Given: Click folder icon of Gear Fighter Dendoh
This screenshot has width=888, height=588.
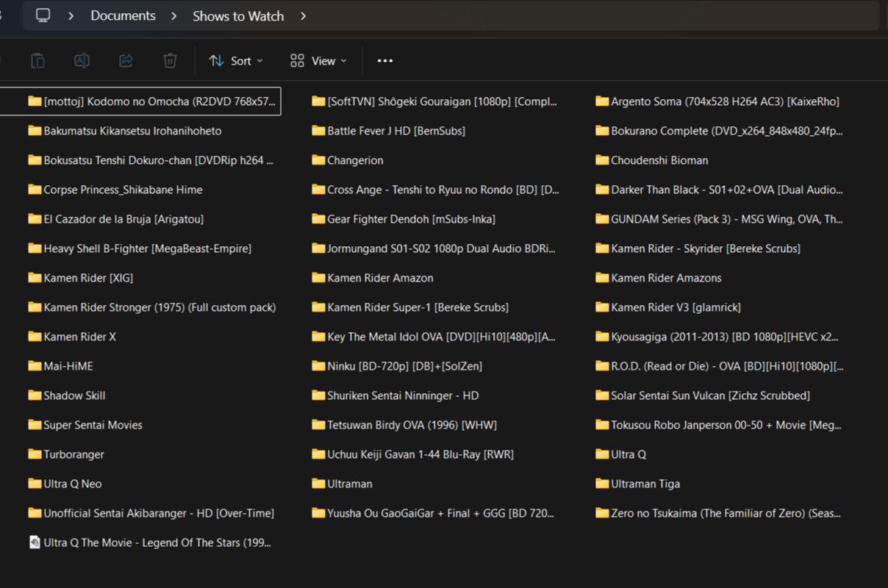Looking at the screenshot, I should click(x=318, y=219).
